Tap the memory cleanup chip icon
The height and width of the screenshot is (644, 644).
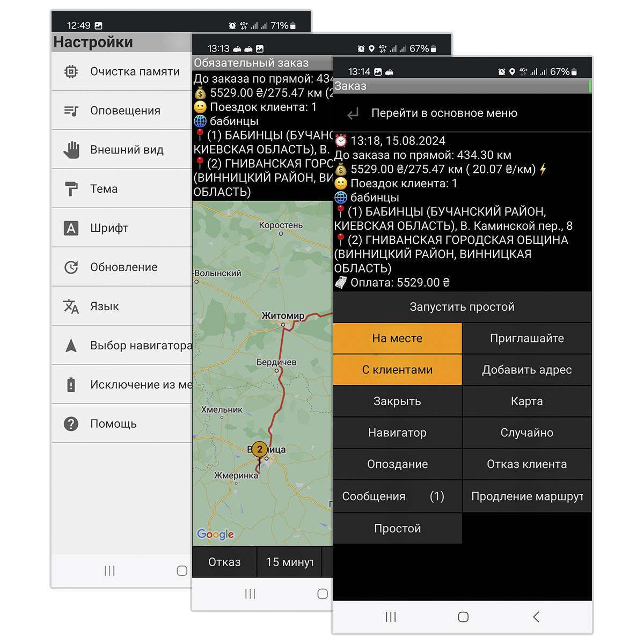71,71
